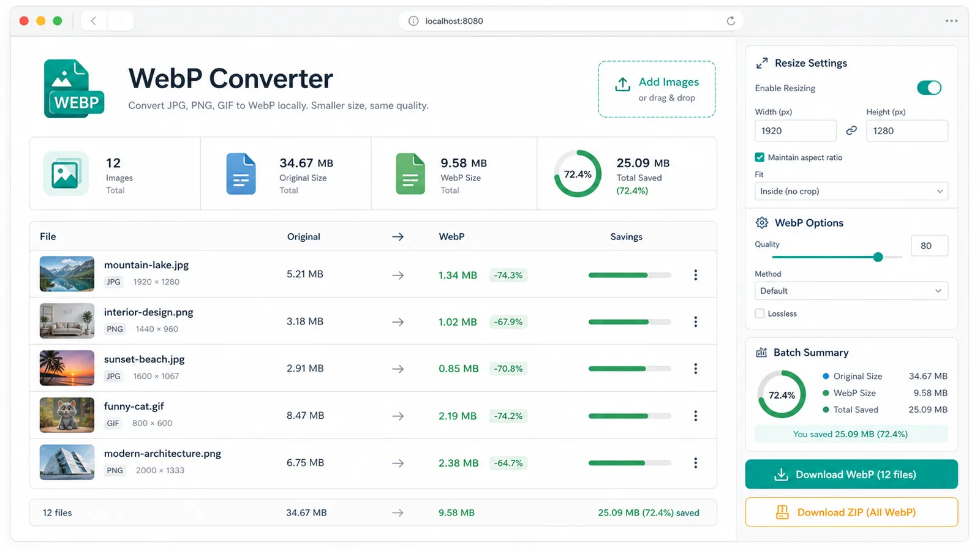Open the Fit dropdown showing Inside (no crop)

851,191
